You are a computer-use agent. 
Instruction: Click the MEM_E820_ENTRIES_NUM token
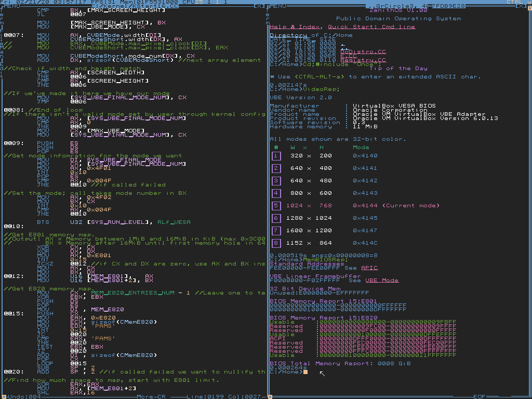(x=132, y=293)
